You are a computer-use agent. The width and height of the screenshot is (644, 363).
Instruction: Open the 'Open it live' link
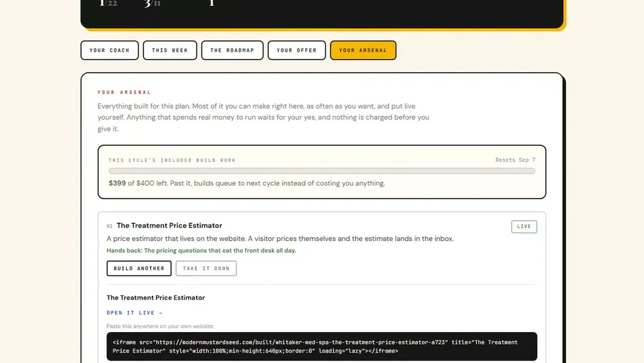[135, 313]
